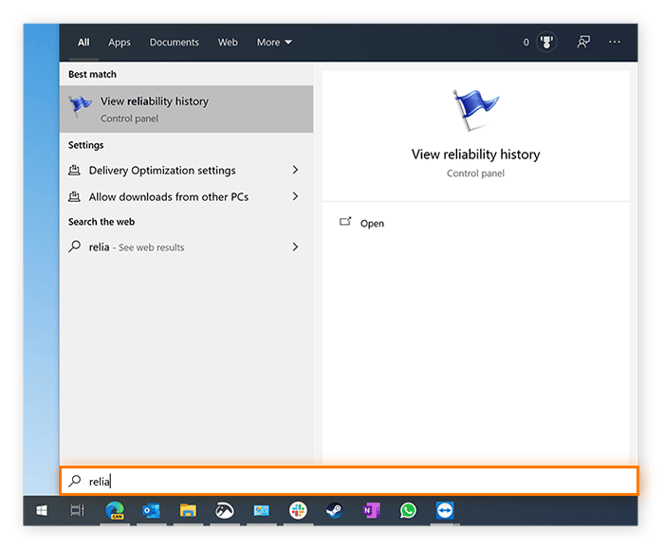
Task: Click the View reliability history preview title
Action: pyautogui.click(x=476, y=155)
